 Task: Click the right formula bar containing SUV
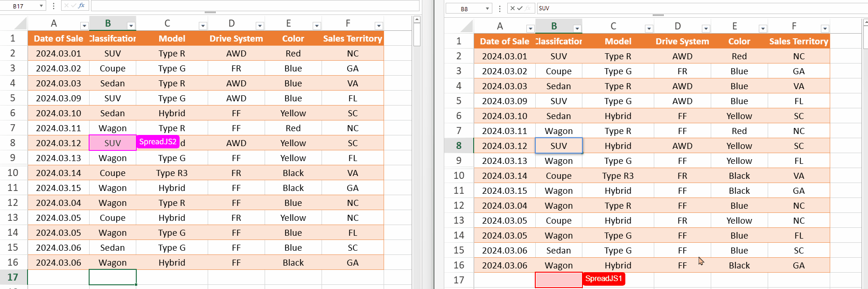click(700, 8)
